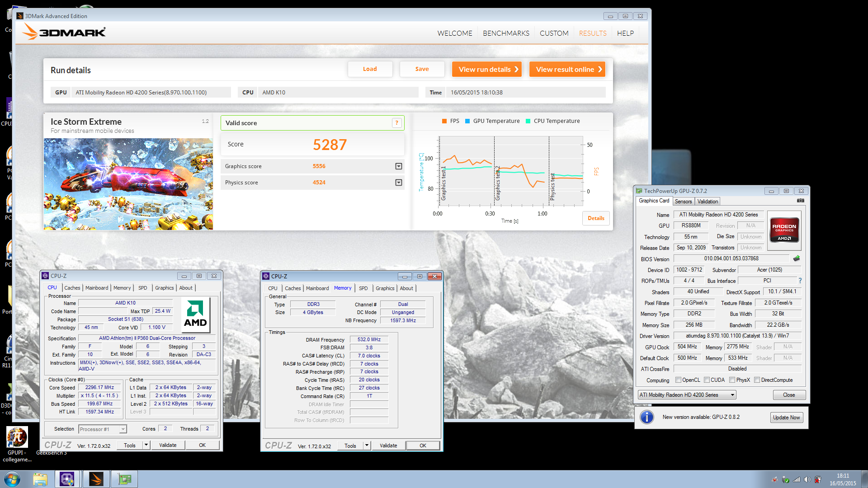Switch to GPU-Z taskbar icon

tap(124, 479)
